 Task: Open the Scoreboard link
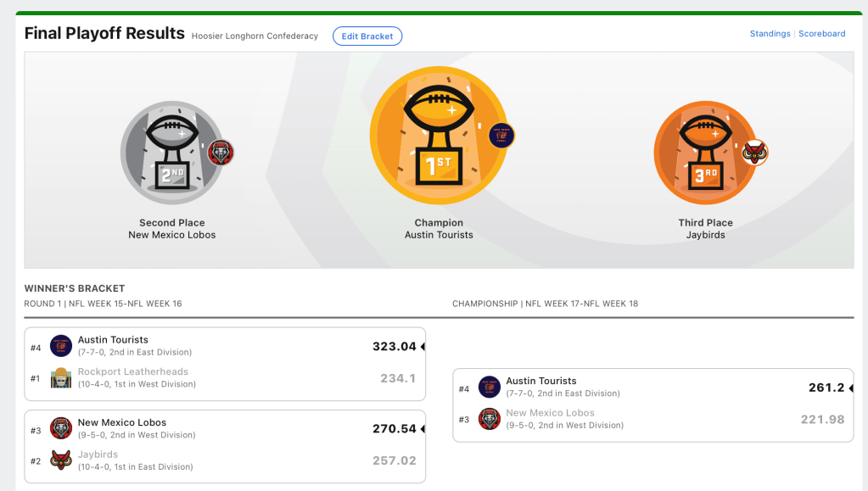(821, 34)
